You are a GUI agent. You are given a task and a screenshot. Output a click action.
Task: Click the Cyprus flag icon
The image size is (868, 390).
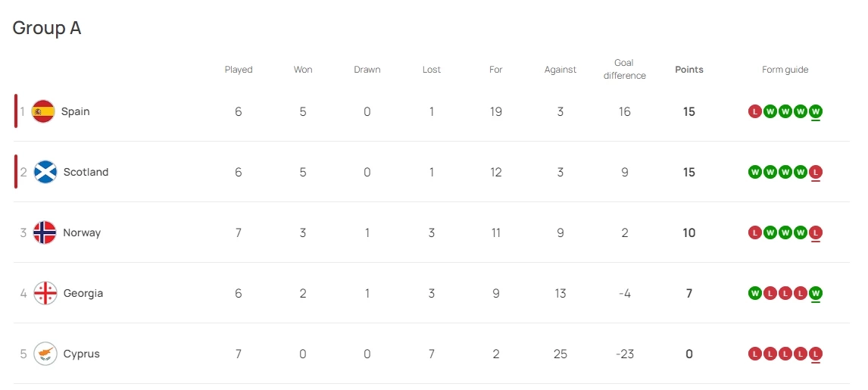coord(45,354)
